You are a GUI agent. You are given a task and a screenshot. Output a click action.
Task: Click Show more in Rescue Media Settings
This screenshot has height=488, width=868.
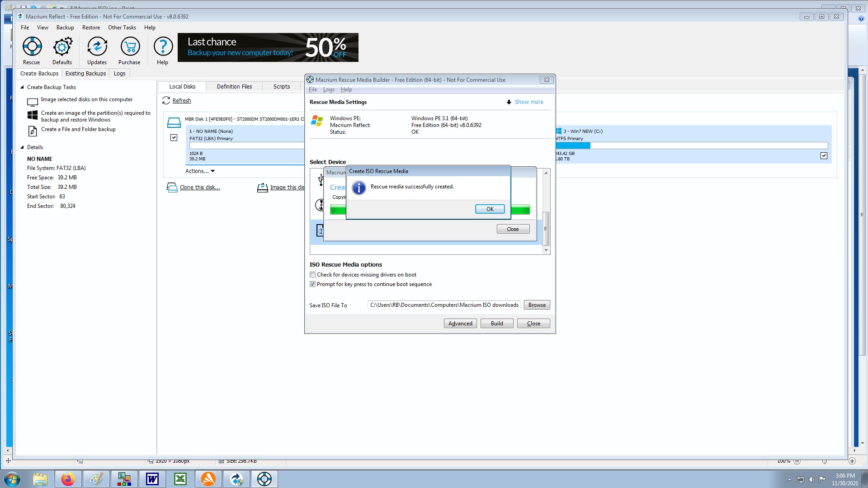pyautogui.click(x=529, y=102)
